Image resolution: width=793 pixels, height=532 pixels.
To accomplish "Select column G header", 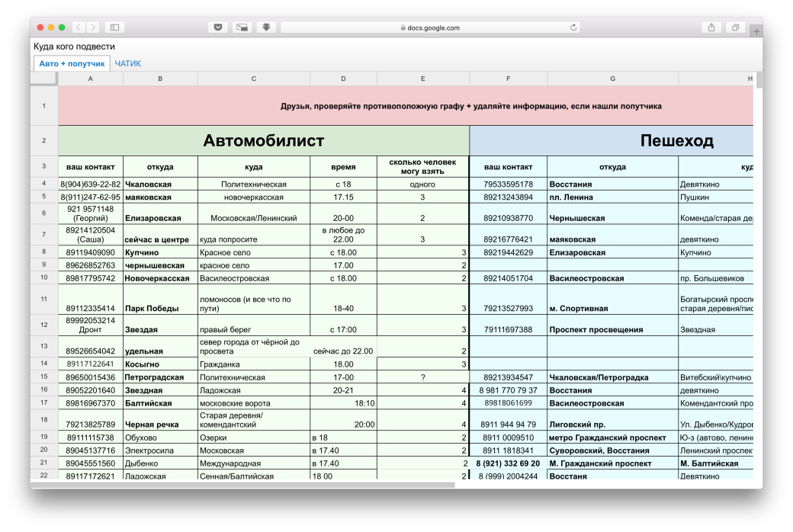I will click(612, 79).
